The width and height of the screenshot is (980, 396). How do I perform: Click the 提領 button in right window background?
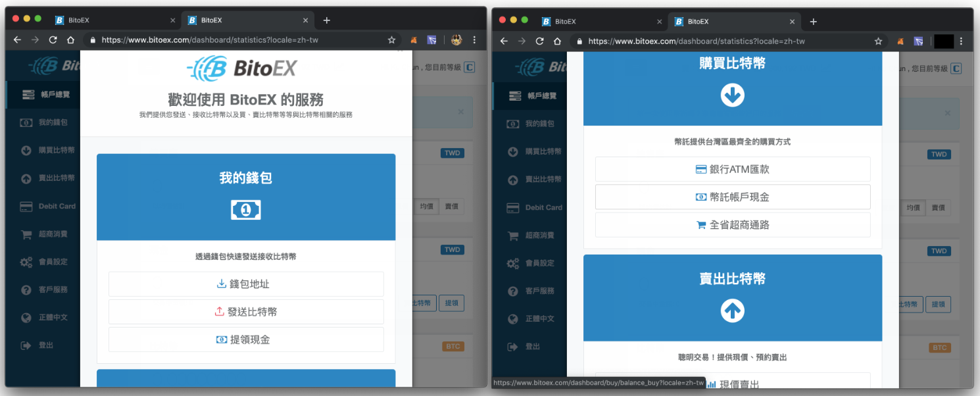tap(938, 305)
